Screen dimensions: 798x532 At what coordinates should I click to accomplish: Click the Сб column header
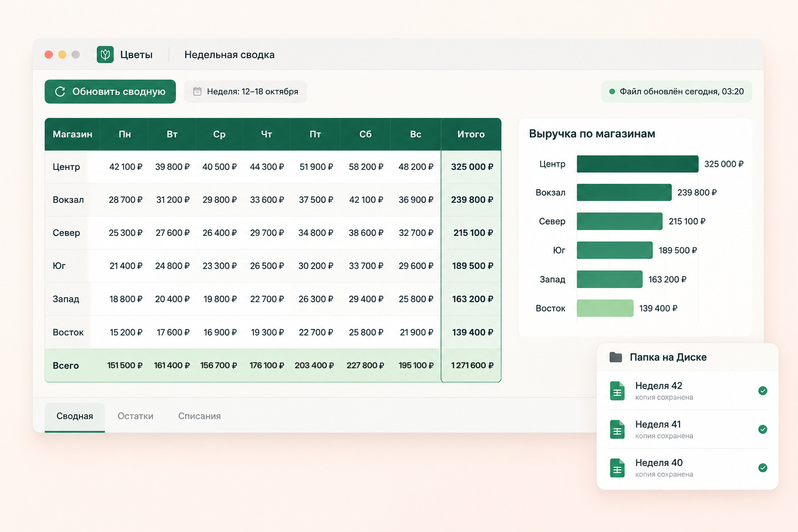tap(366, 135)
